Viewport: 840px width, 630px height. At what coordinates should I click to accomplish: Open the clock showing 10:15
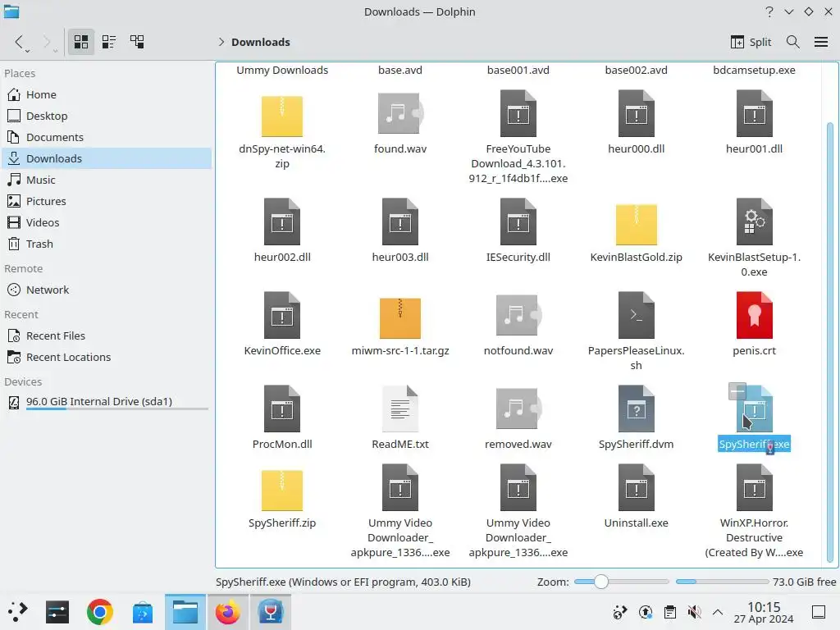pos(764,612)
